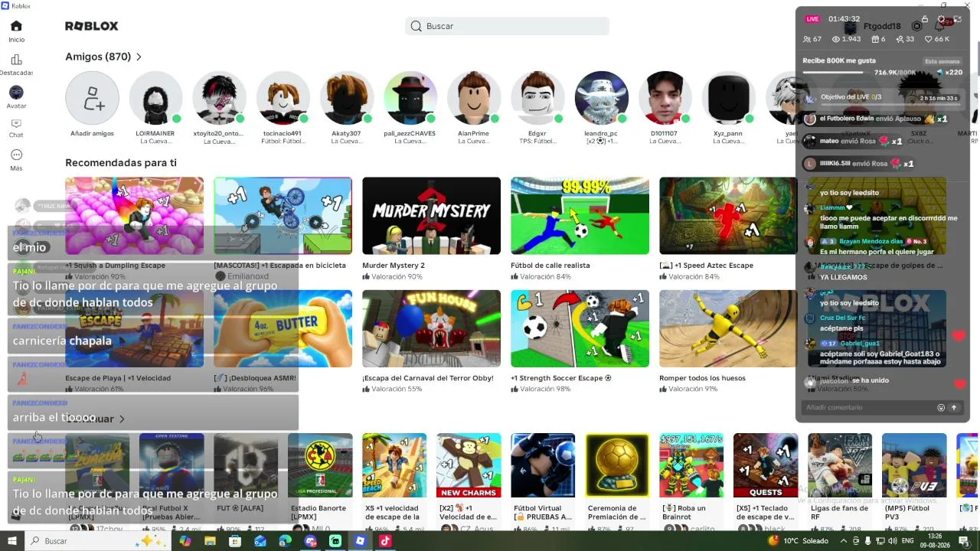Click the pop-out icon on LIVE overlay
This screenshot has height=551, width=980.
[x=957, y=19]
